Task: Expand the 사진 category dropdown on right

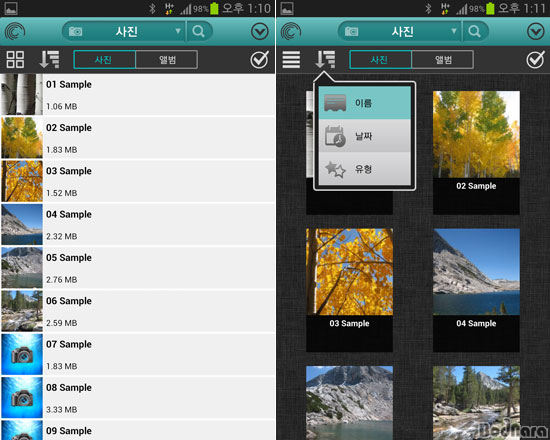Action: tap(400, 32)
